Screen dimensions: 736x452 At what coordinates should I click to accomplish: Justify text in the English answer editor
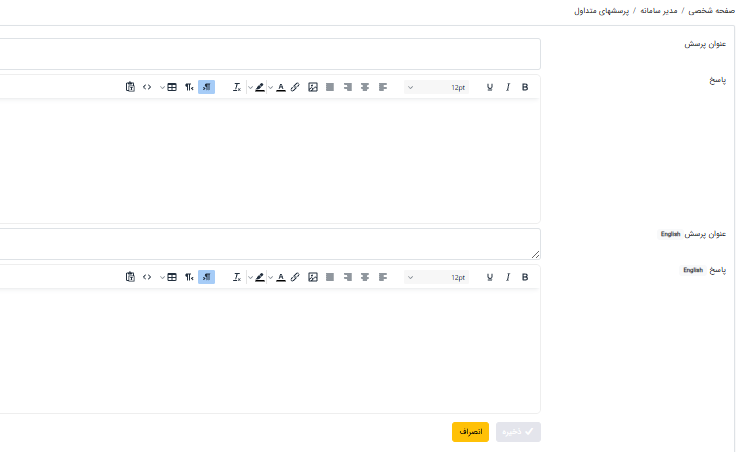point(330,277)
